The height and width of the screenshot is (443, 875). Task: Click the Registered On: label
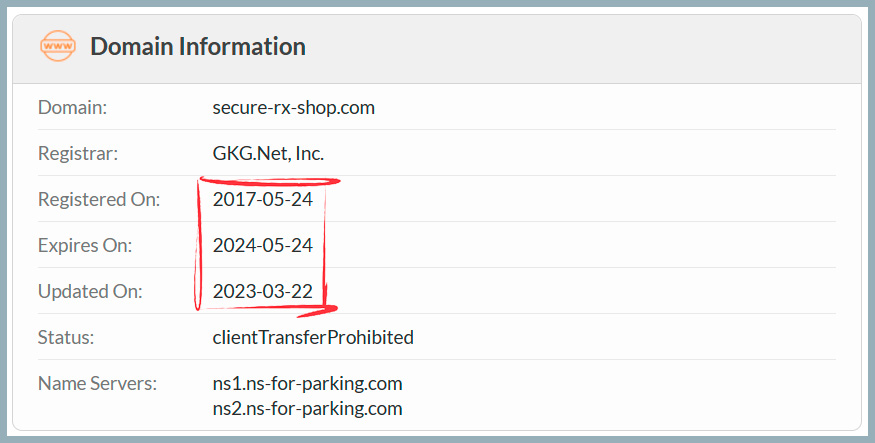tap(99, 199)
